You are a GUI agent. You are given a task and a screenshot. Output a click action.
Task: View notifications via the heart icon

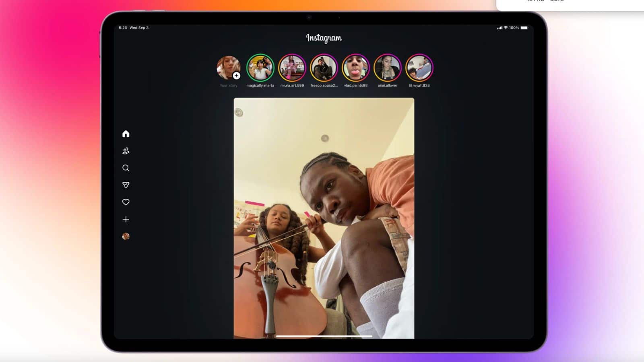pyautogui.click(x=126, y=202)
